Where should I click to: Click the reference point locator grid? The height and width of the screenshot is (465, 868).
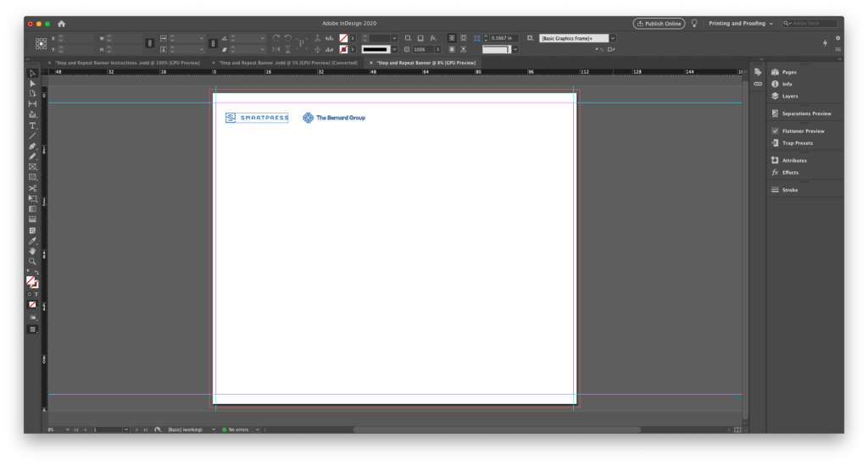[x=41, y=44]
